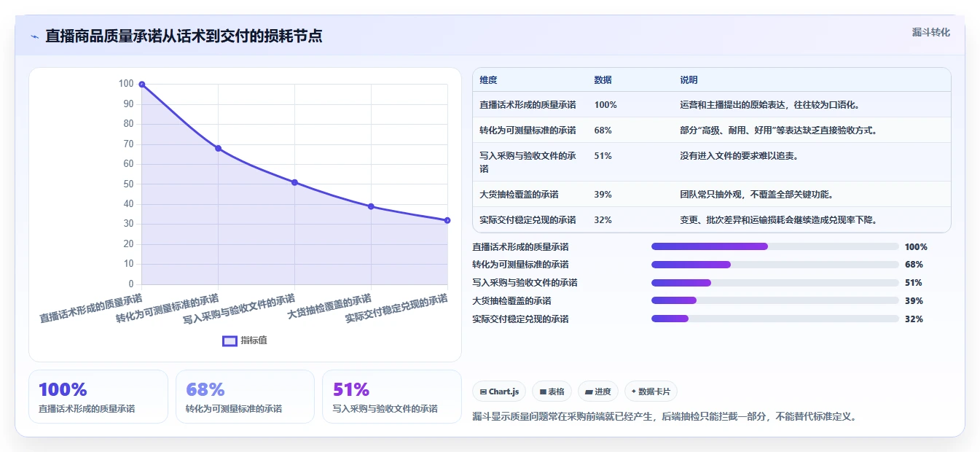Click the note 团队常只抽外观，不覆盖全部关键功能。
This screenshot has height=452, width=980.
756,195
